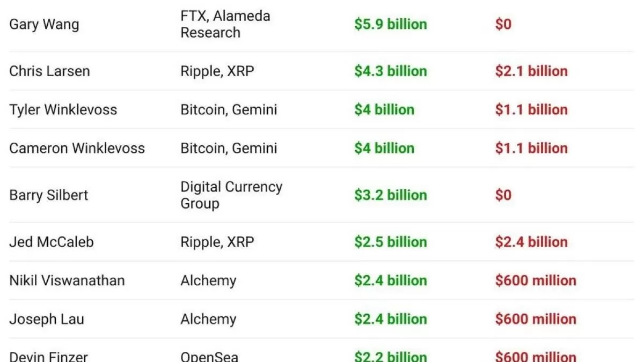The image size is (644, 362).
Task: Select the red $2.4 billion value
Action: (x=531, y=242)
